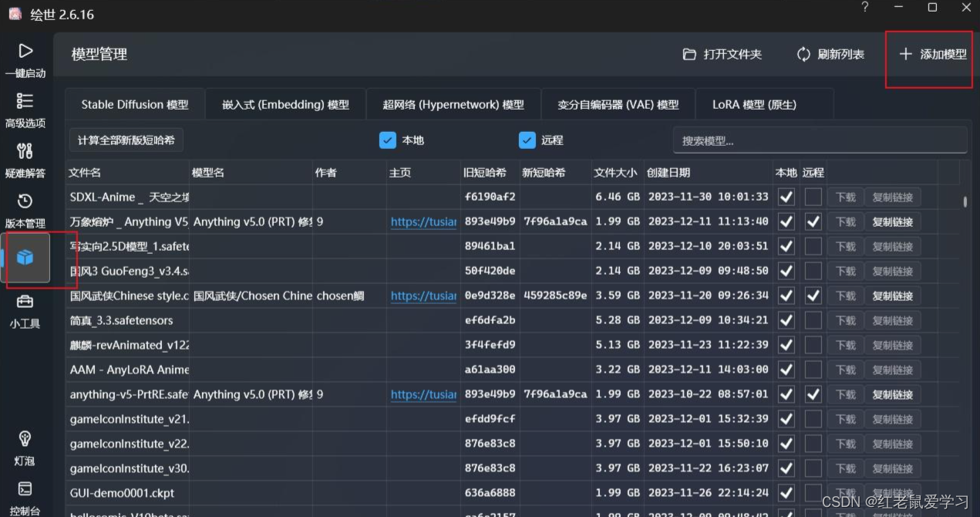The height and width of the screenshot is (517, 980).
Task: Click author cell chosen鲷
Action: pos(340,296)
